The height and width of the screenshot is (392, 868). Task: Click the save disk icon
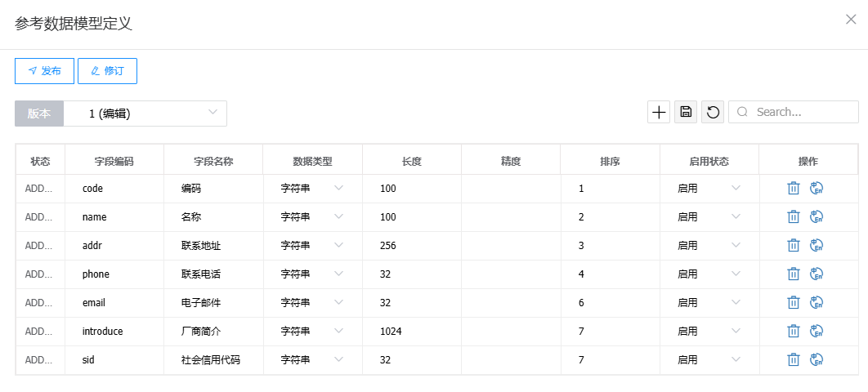[686, 113]
